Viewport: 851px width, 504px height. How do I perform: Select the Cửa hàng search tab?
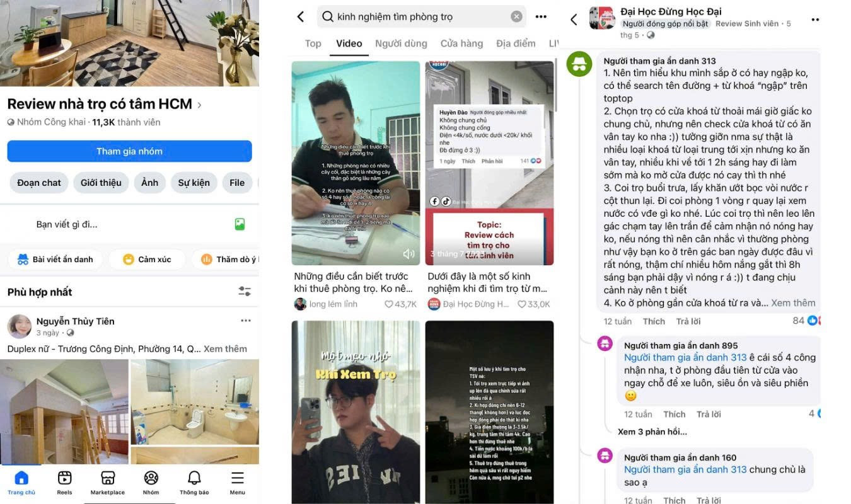pos(461,43)
